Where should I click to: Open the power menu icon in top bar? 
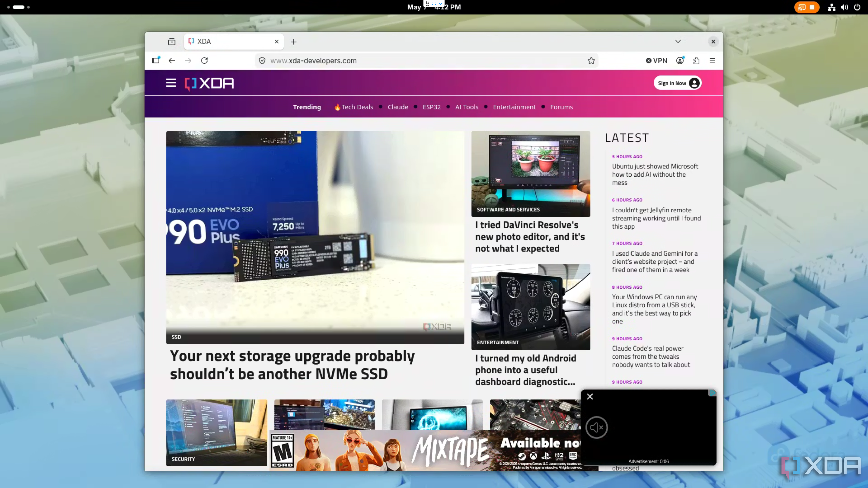pos(857,7)
